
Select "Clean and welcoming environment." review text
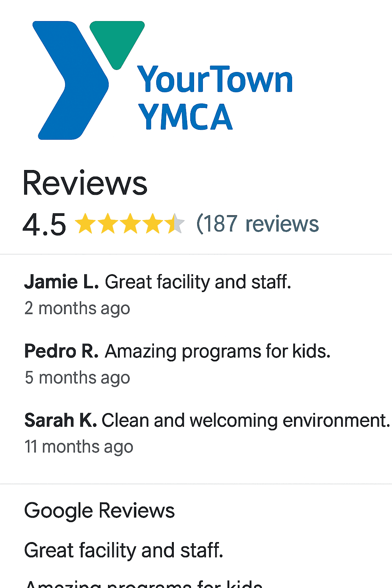click(x=246, y=420)
